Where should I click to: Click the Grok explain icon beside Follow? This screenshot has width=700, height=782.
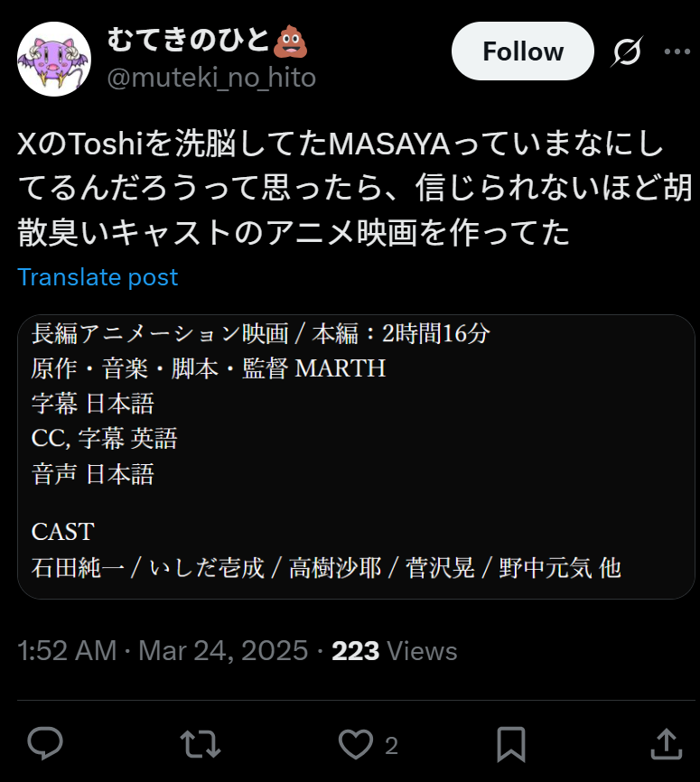coord(627,51)
